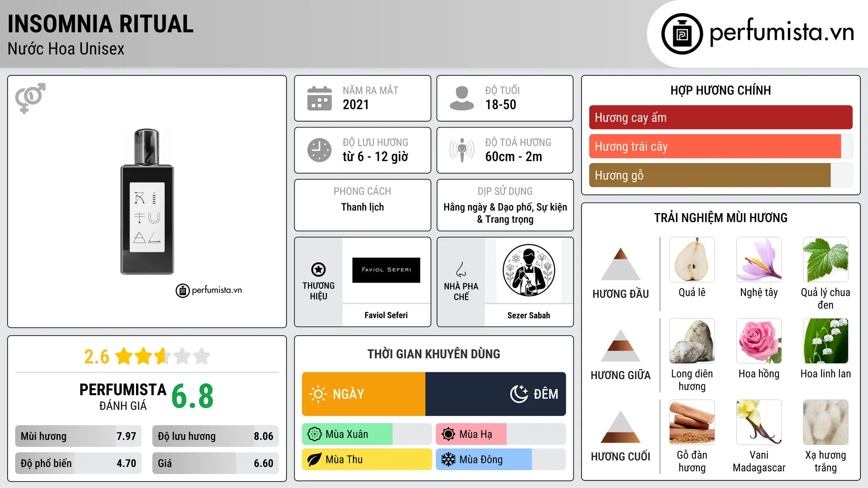Select the Hoa hồng rose image
The image size is (868, 488).
[759, 341]
